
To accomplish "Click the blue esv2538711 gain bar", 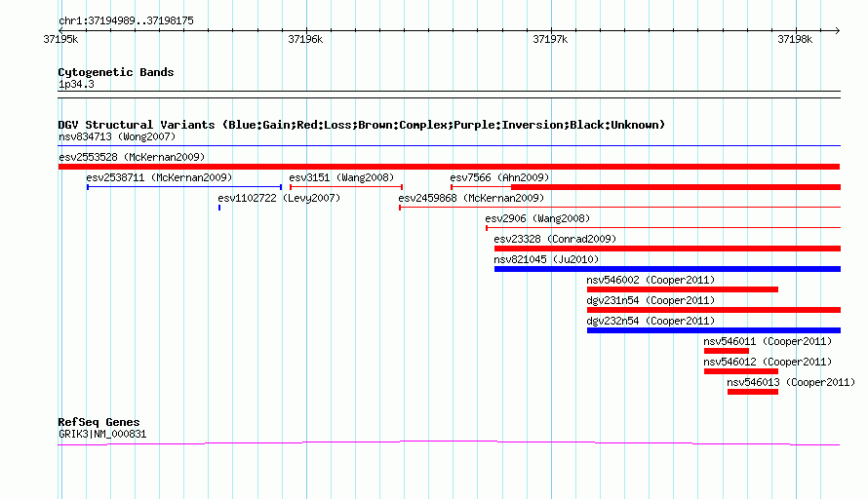I will point(184,187).
